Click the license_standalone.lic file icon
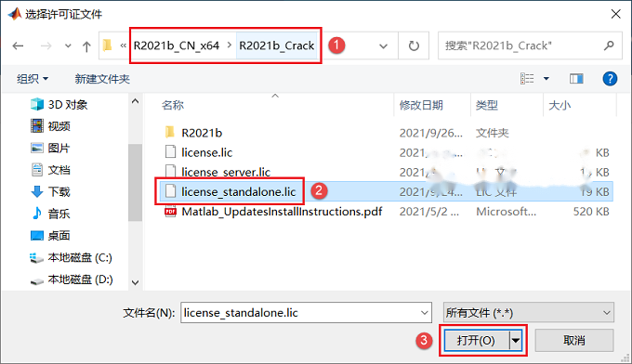This screenshot has width=632, height=364. [x=170, y=191]
